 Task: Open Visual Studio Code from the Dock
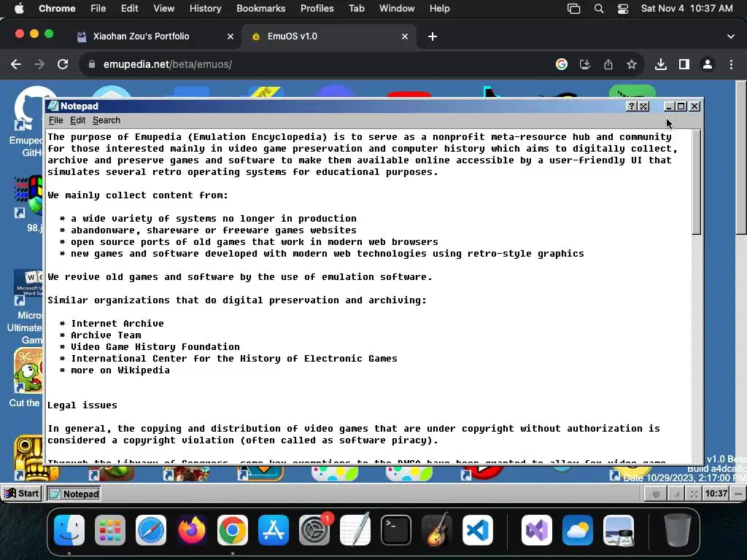478,530
